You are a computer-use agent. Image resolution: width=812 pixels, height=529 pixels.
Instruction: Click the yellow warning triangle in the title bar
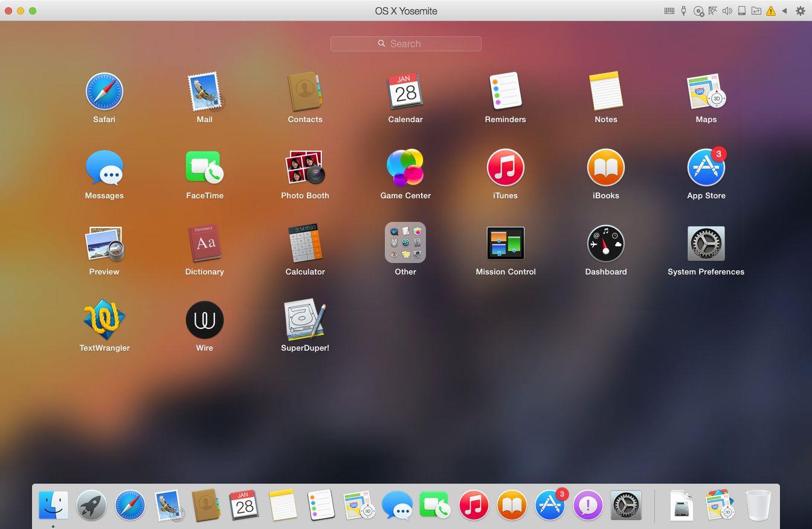(771, 11)
